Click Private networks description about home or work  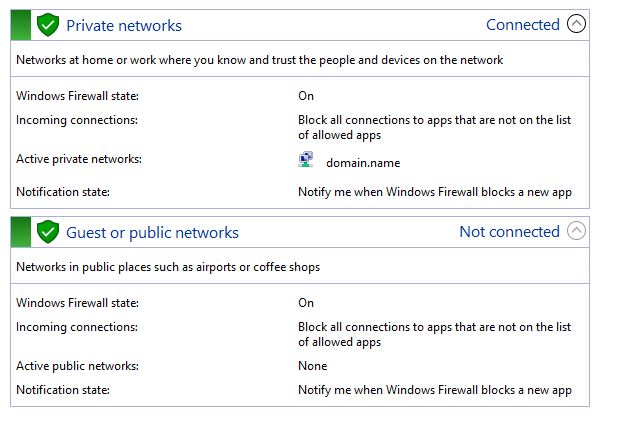259,60
